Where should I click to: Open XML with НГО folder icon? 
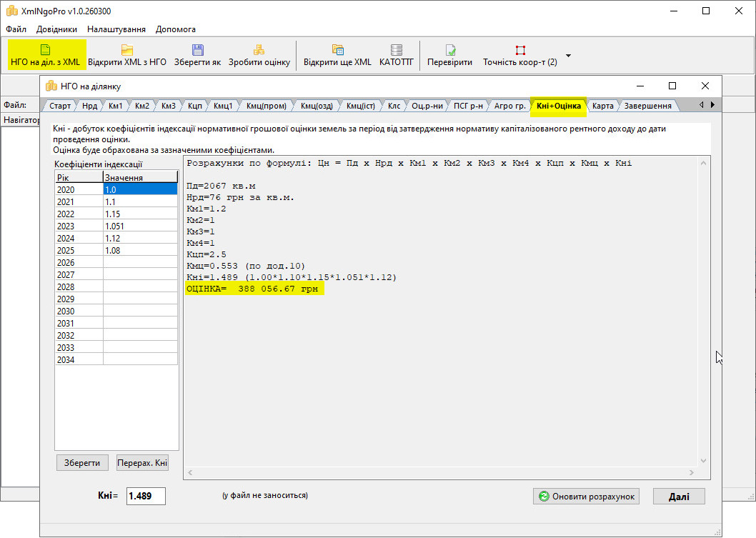click(126, 50)
